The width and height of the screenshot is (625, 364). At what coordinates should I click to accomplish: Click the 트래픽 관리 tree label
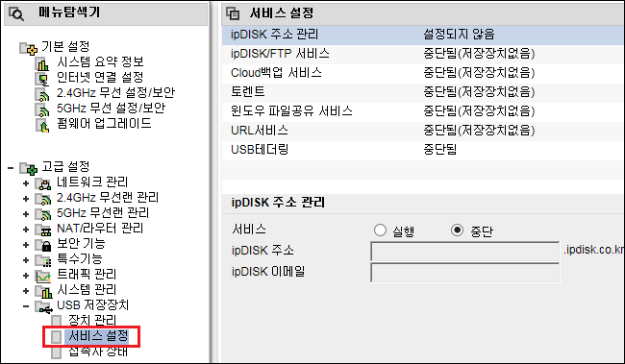click(87, 274)
